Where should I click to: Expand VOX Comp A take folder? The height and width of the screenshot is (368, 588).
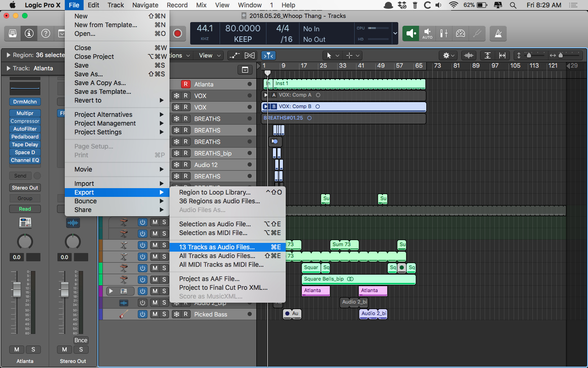(x=265, y=95)
